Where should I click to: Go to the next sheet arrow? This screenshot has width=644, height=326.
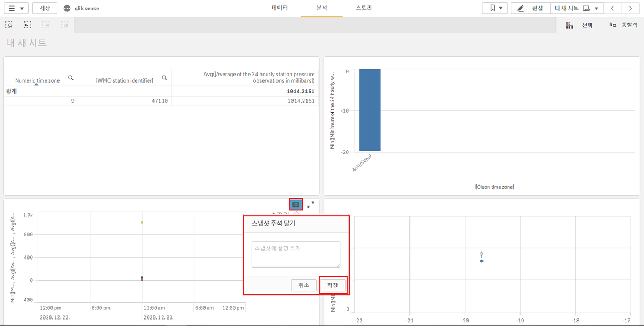coord(630,8)
